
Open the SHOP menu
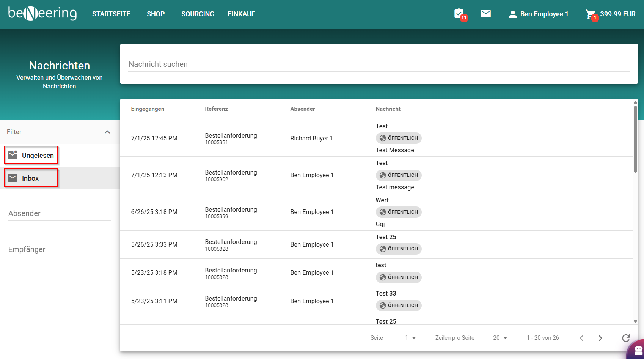click(x=156, y=14)
